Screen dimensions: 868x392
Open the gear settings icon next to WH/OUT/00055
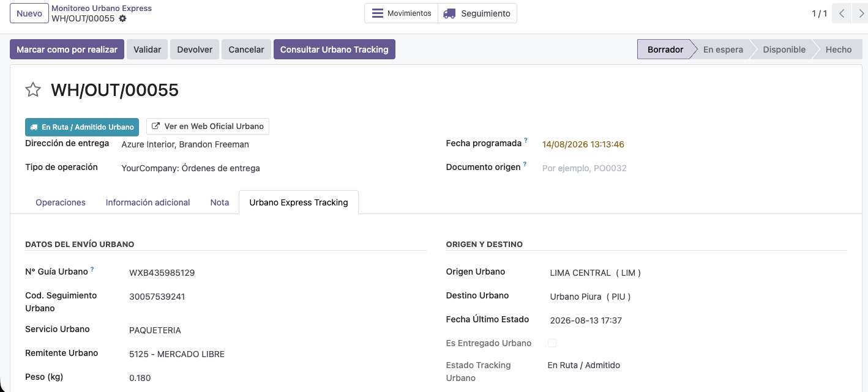coord(122,18)
